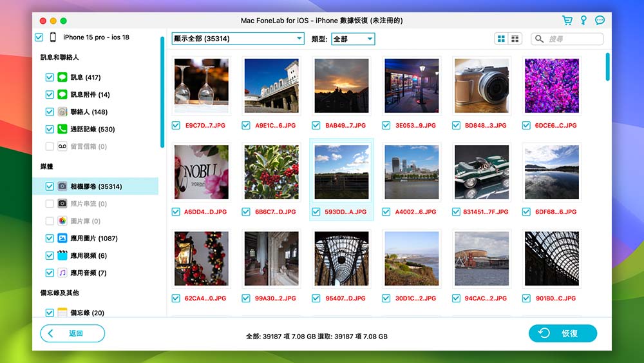Click the sidebar vertical scrollbar

point(162,92)
